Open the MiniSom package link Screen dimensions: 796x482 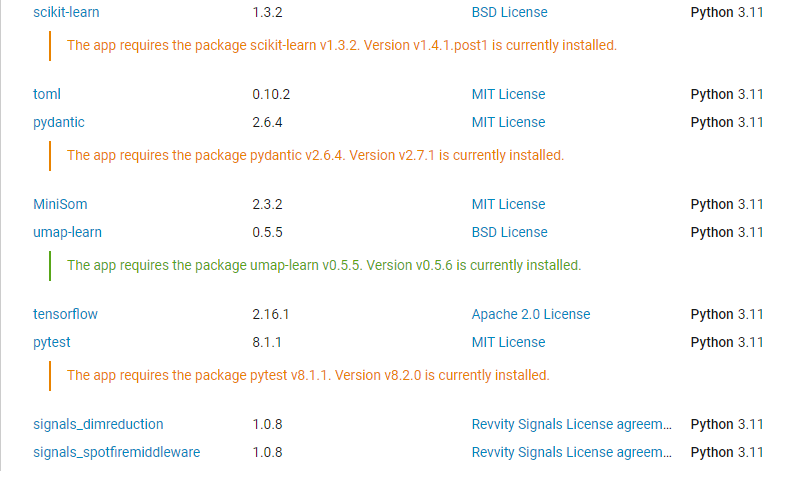point(60,204)
